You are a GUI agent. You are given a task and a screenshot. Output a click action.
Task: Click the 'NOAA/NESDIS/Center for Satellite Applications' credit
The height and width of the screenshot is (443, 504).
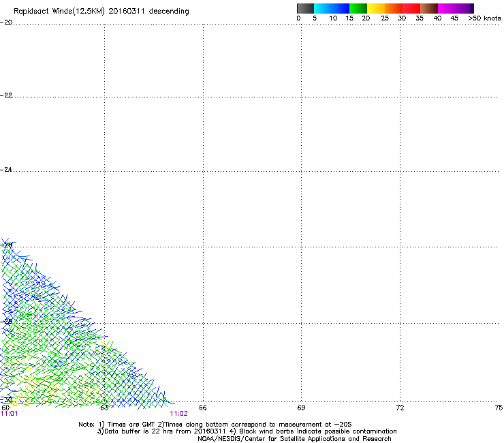tap(294, 439)
